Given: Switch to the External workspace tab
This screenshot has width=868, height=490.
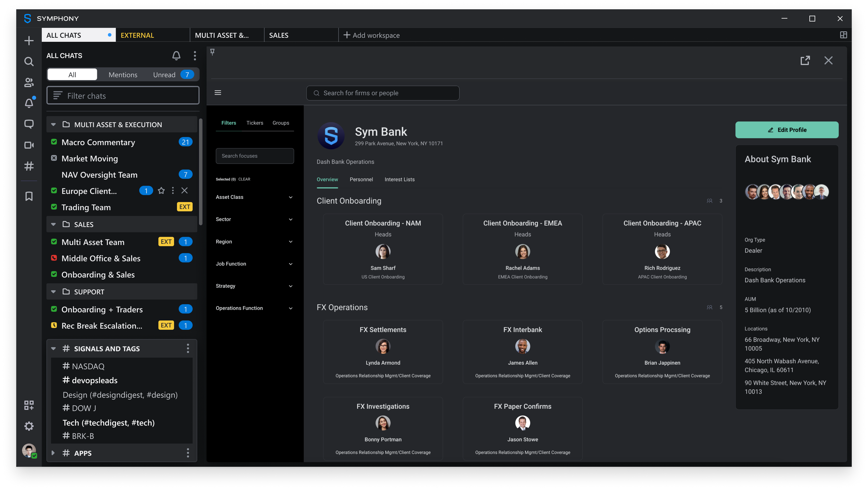Looking at the screenshot, I should 153,35.
